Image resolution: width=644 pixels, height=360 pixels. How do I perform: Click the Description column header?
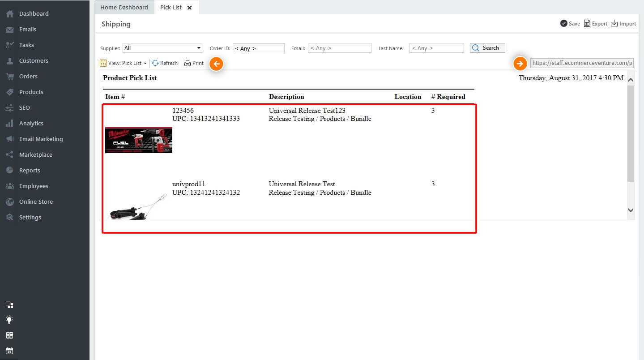coord(286,97)
